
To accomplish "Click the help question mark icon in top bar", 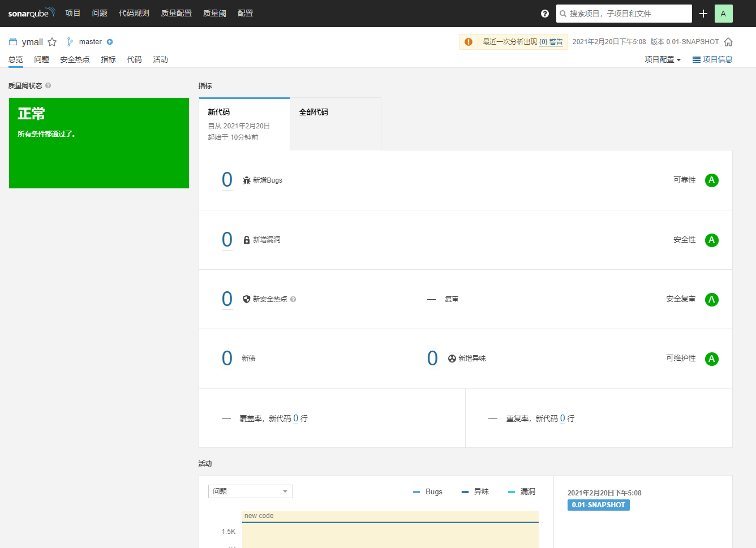I will tap(544, 14).
